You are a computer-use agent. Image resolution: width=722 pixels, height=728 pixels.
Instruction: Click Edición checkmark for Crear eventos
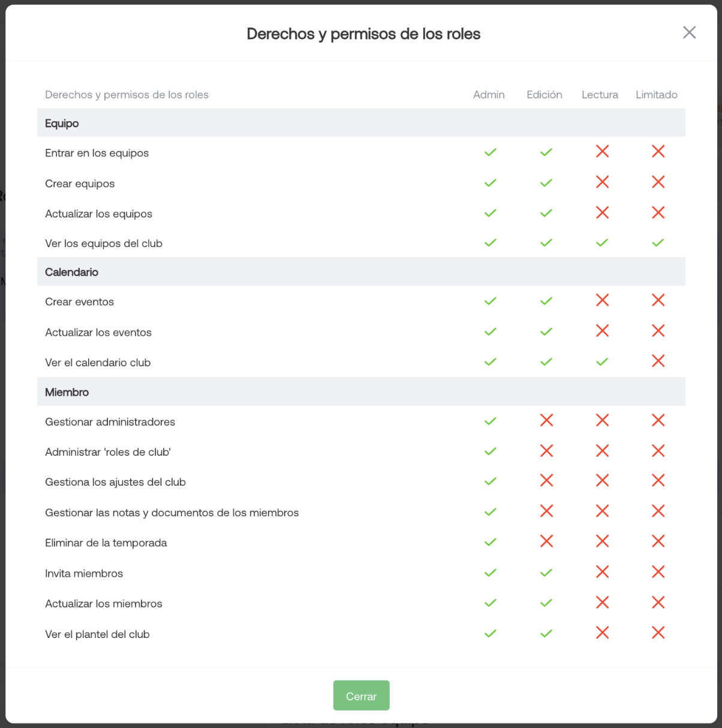[546, 301]
